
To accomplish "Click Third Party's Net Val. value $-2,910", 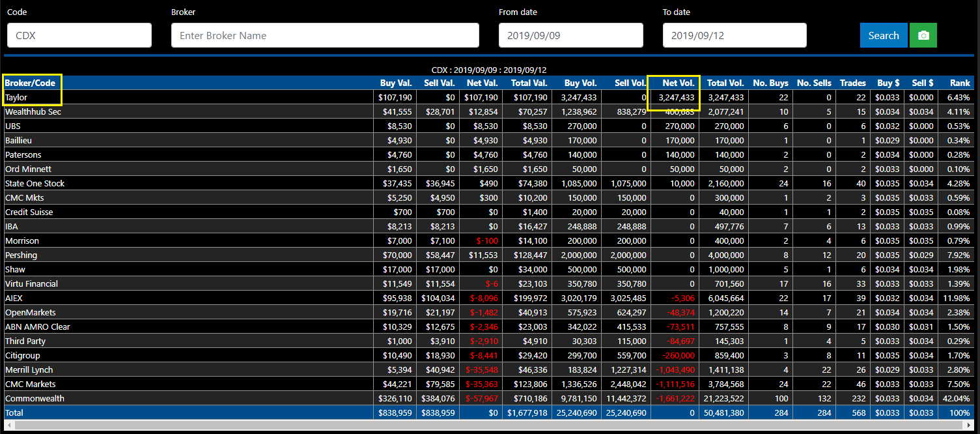I will point(484,341).
